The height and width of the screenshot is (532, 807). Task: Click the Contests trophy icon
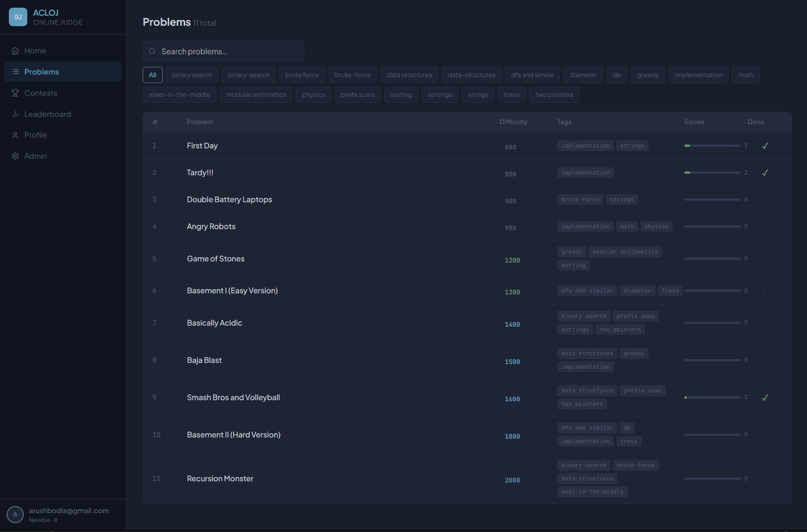[x=15, y=93]
